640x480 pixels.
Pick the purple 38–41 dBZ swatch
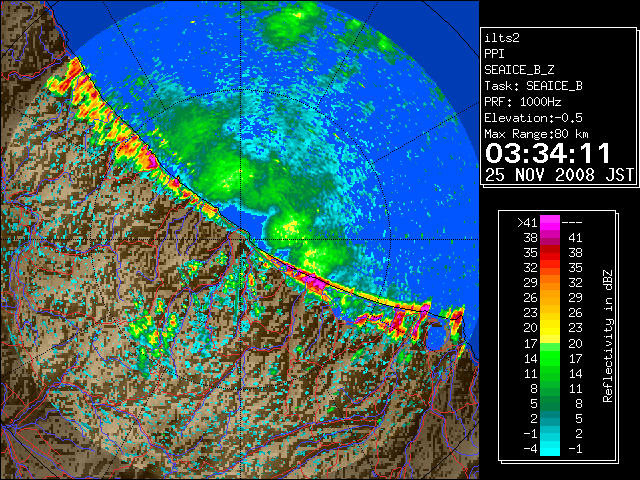pyautogui.click(x=550, y=238)
